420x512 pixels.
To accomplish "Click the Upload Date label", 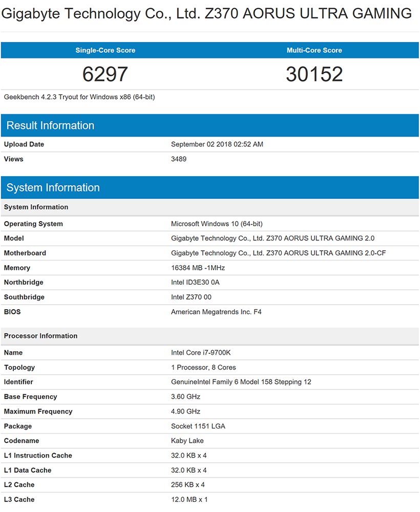I will click(x=24, y=144).
